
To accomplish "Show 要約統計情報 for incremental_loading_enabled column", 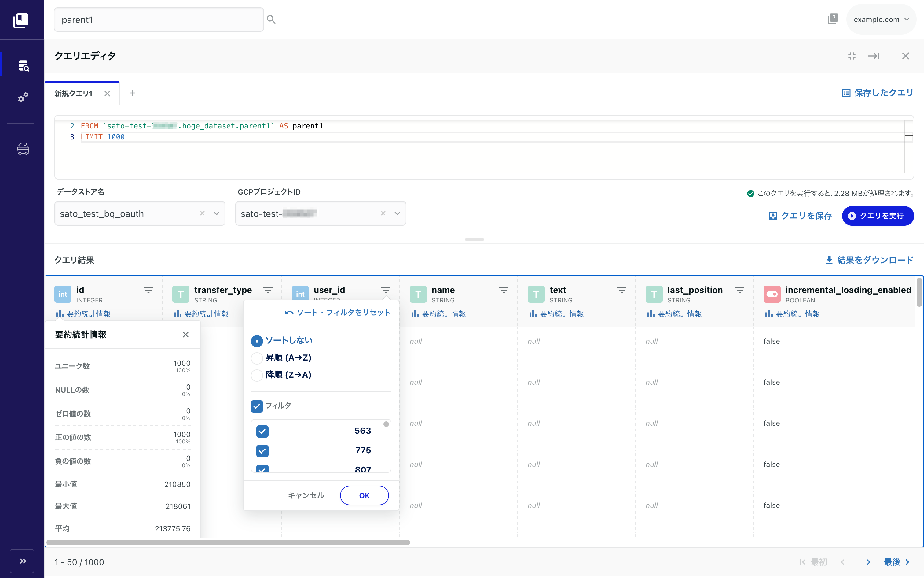I will [792, 314].
